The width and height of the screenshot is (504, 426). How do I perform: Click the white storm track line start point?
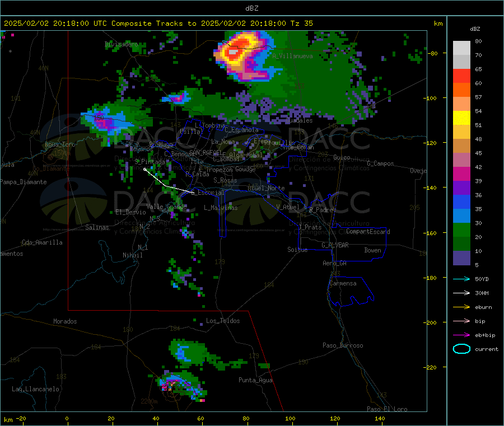144,169
